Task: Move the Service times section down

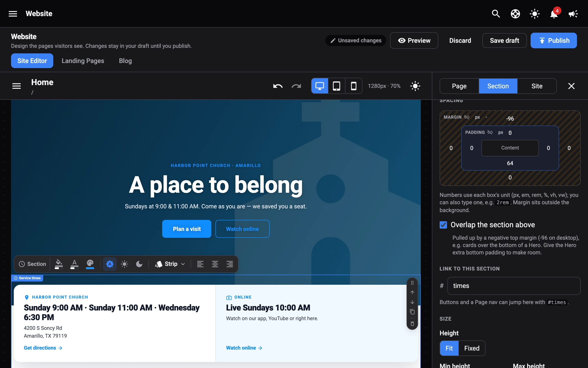Action: (x=412, y=302)
